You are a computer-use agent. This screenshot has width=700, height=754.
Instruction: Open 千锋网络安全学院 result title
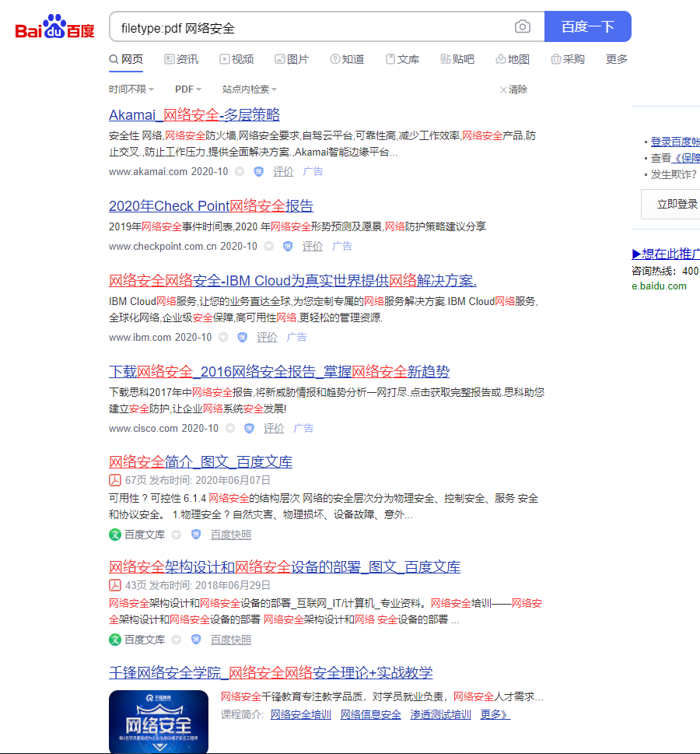coord(271,672)
